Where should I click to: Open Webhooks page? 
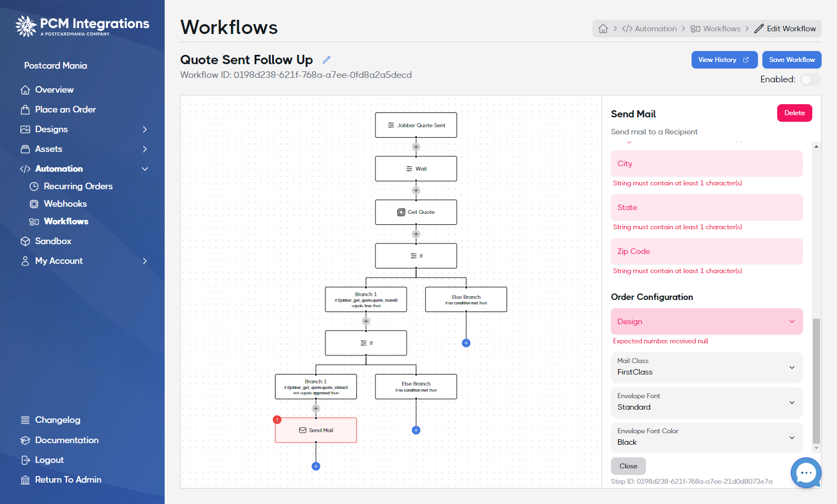(x=65, y=204)
